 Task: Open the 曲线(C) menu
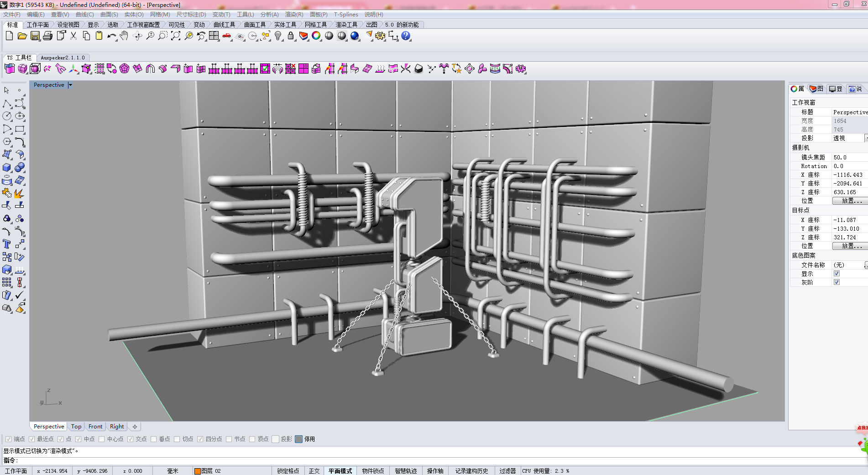(85, 15)
